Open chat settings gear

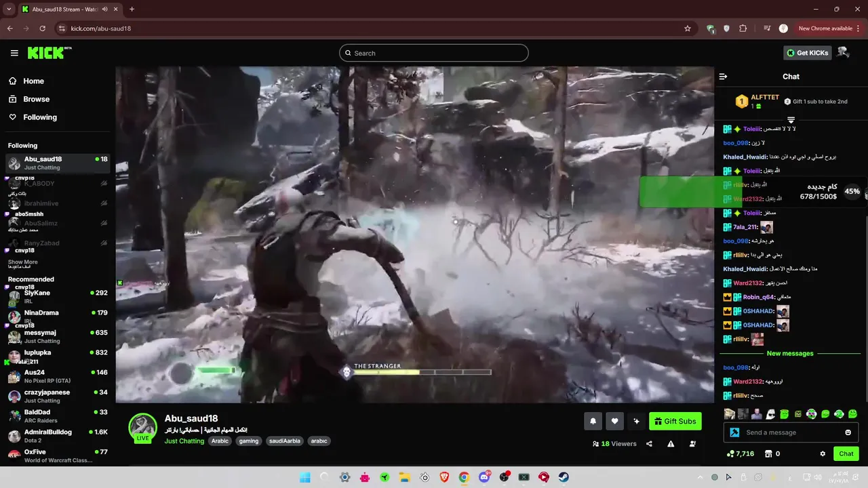823,454
